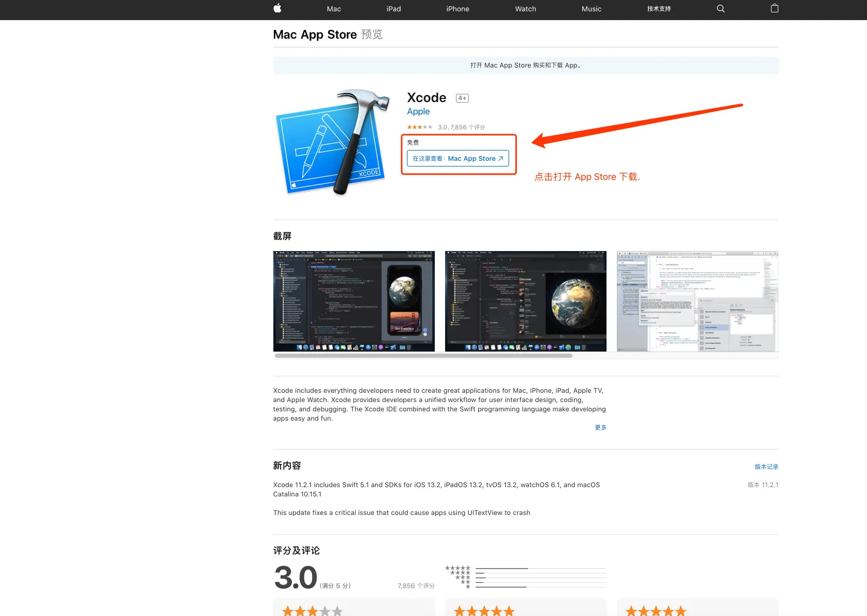Open the Mac section from navigation
This screenshot has height=616, width=867.
pos(334,9)
